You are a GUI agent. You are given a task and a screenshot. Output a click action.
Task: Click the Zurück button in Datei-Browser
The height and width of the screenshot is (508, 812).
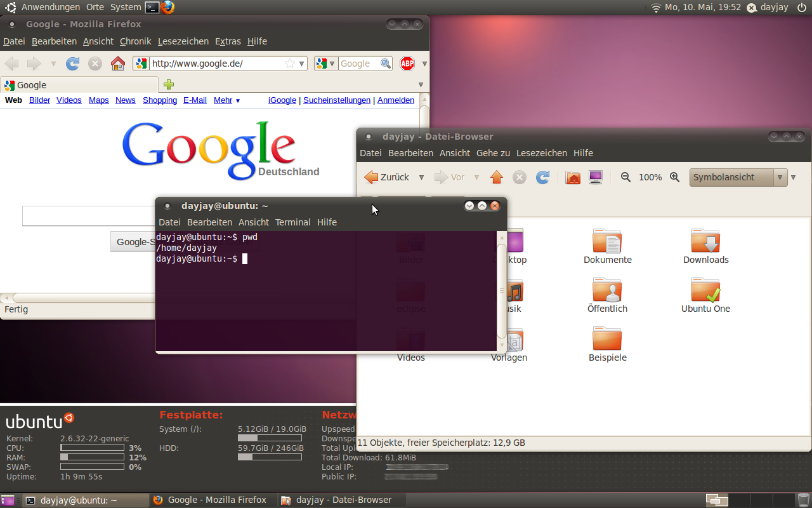[x=387, y=177]
